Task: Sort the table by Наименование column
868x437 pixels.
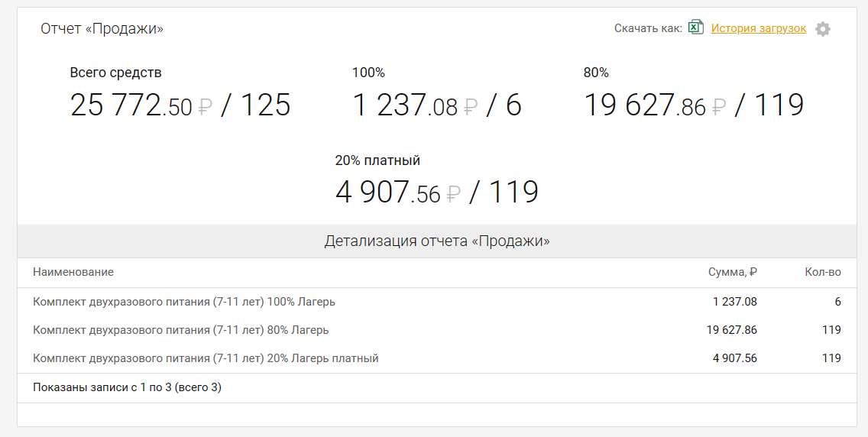Action: click(73, 272)
